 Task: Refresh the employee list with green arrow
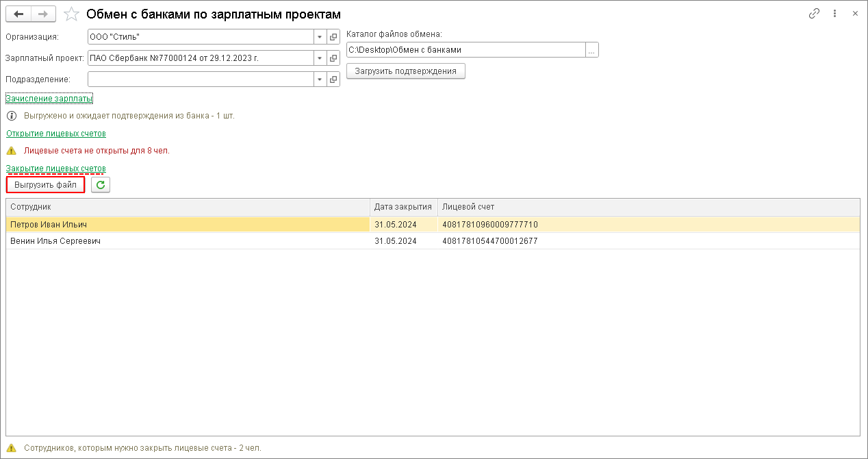tap(101, 185)
